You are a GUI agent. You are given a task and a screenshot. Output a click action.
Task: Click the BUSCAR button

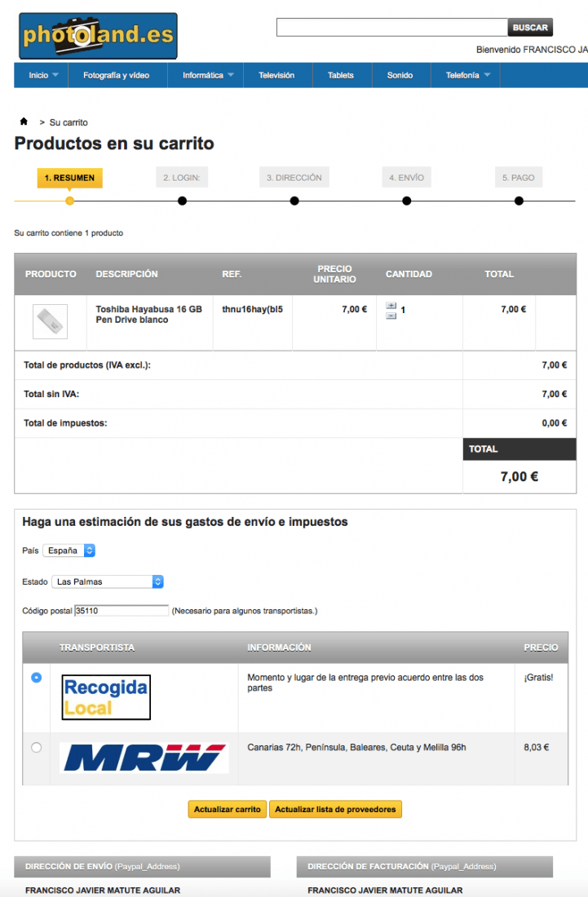point(530,28)
